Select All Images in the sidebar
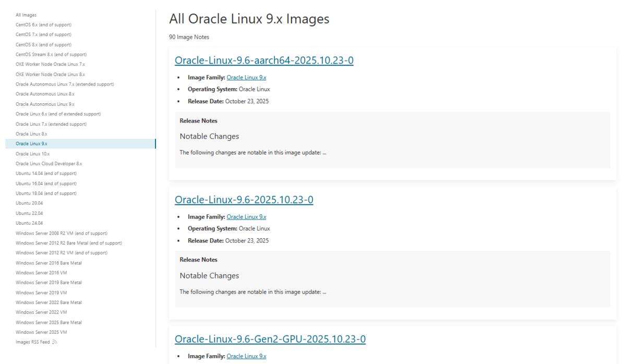The image size is (626, 364). (26, 15)
